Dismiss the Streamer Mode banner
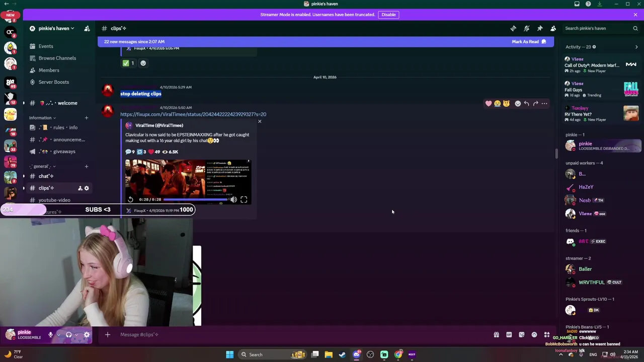Viewport: 644px width, 362px height. pos(635,15)
